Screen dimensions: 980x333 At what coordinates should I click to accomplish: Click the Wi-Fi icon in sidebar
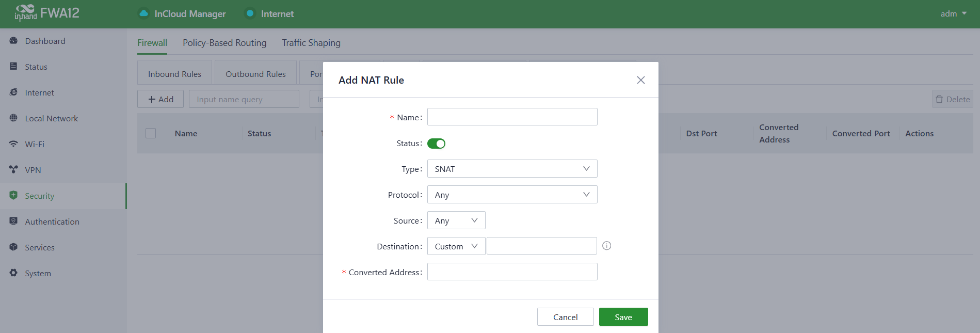tap(13, 144)
